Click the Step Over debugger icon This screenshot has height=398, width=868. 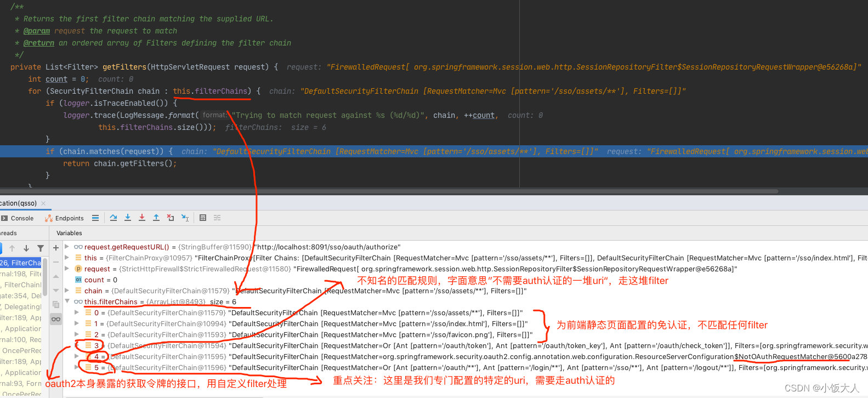(114, 218)
